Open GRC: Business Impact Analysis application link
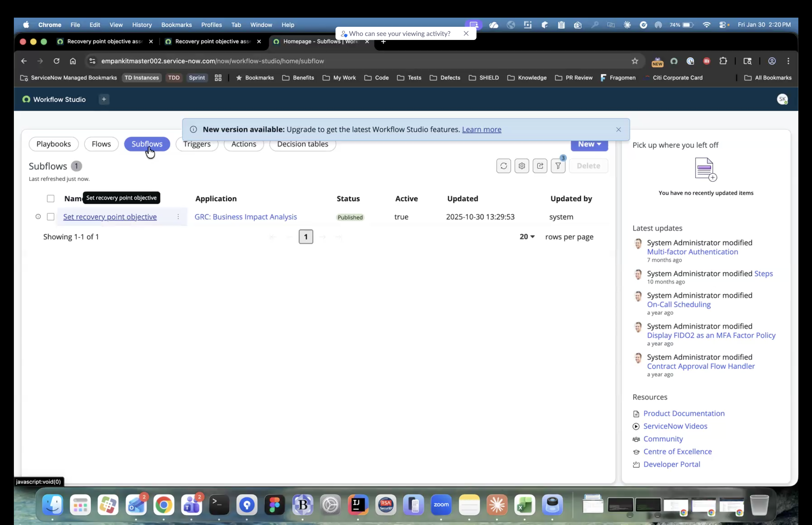The height and width of the screenshot is (525, 812). click(x=245, y=217)
